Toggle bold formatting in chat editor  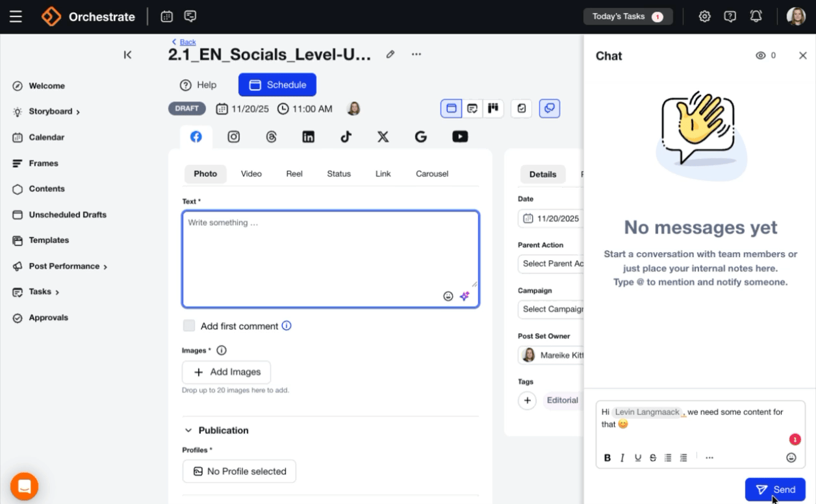click(x=607, y=458)
